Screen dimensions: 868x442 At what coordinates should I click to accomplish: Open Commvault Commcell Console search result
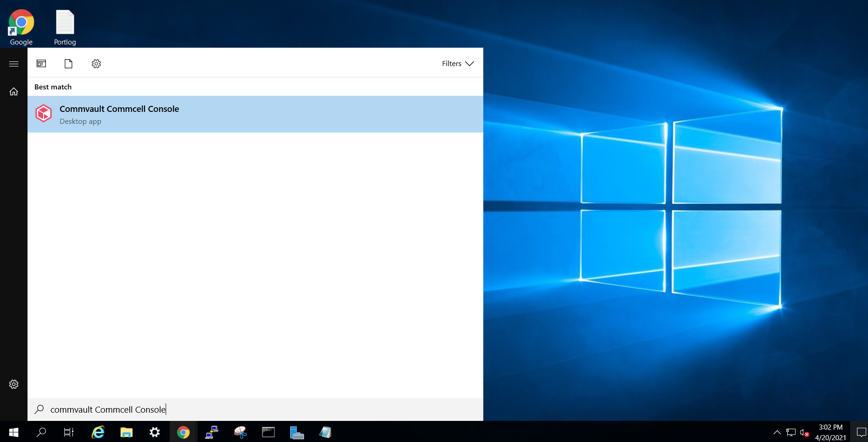[255, 114]
